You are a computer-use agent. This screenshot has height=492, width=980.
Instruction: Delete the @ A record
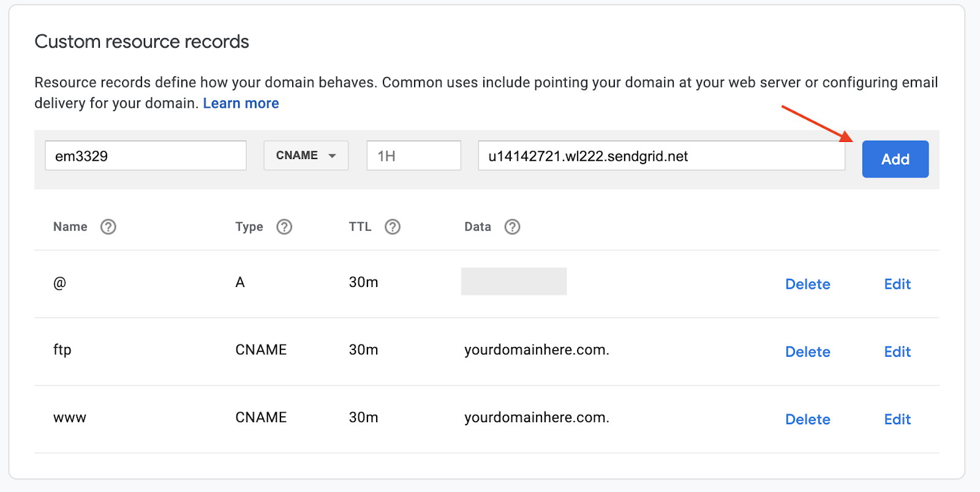[807, 284]
